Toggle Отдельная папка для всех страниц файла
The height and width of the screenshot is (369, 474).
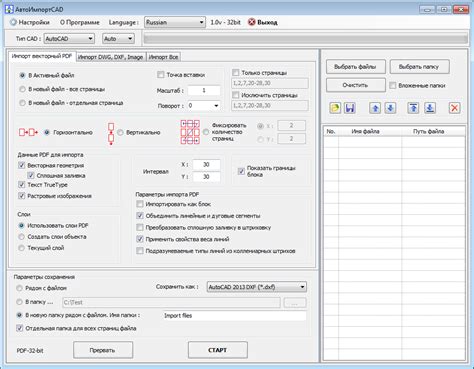20,328
